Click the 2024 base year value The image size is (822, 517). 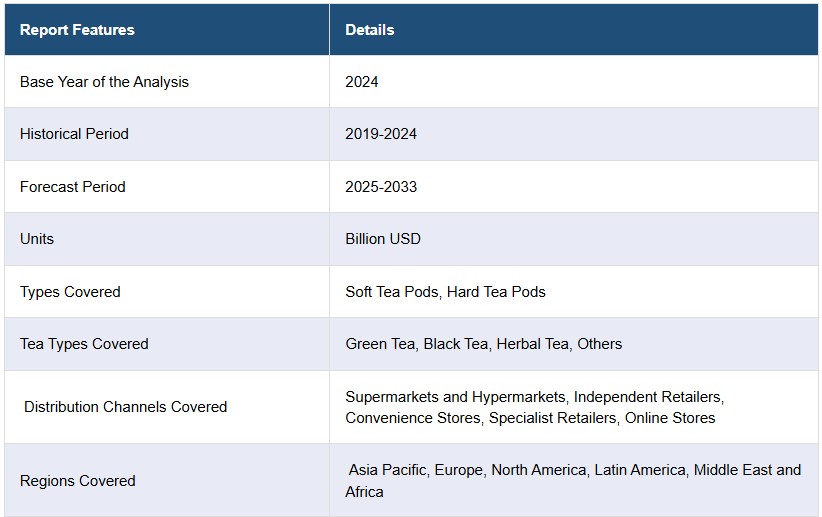[362, 82]
